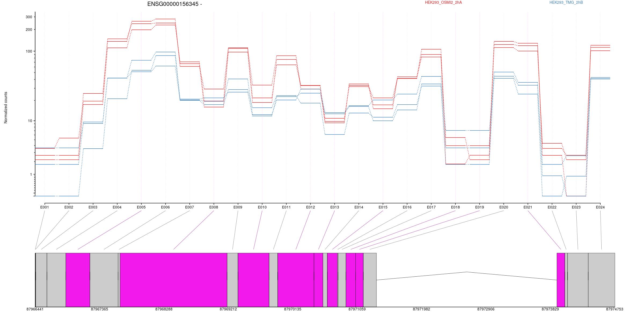Image resolution: width=644 pixels, height=322 pixels.
Task: Click the E012 exon label
Action: point(310,207)
